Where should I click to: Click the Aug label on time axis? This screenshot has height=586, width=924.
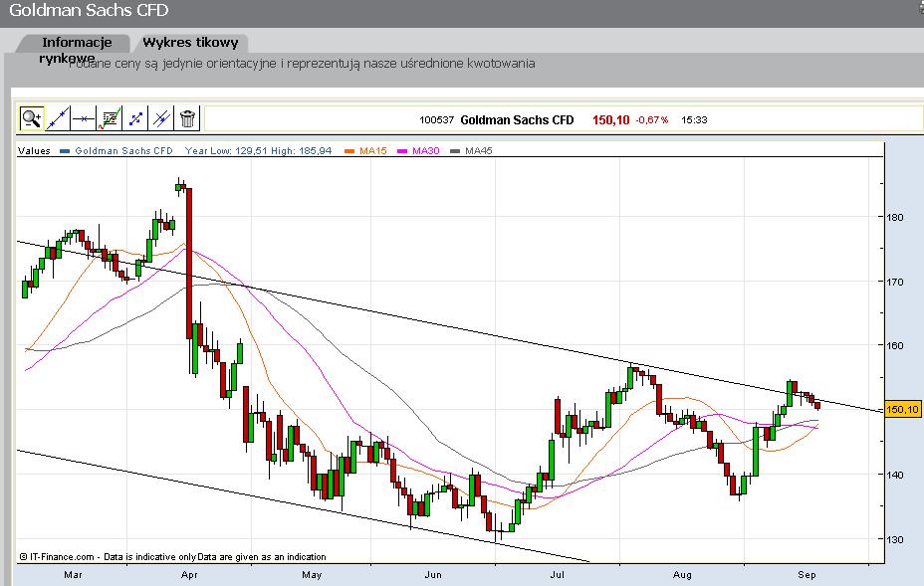682,575
